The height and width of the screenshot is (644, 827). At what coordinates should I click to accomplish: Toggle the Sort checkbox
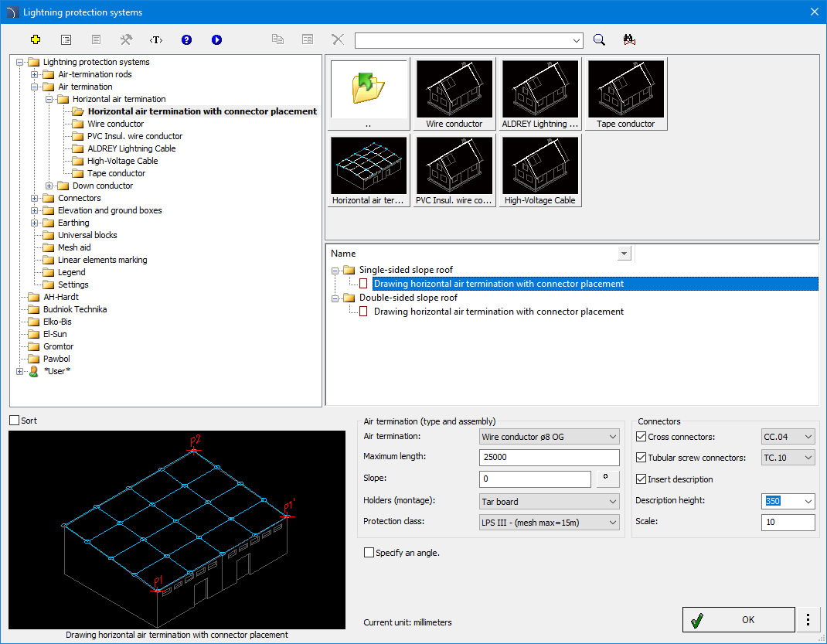pos(14,421)
